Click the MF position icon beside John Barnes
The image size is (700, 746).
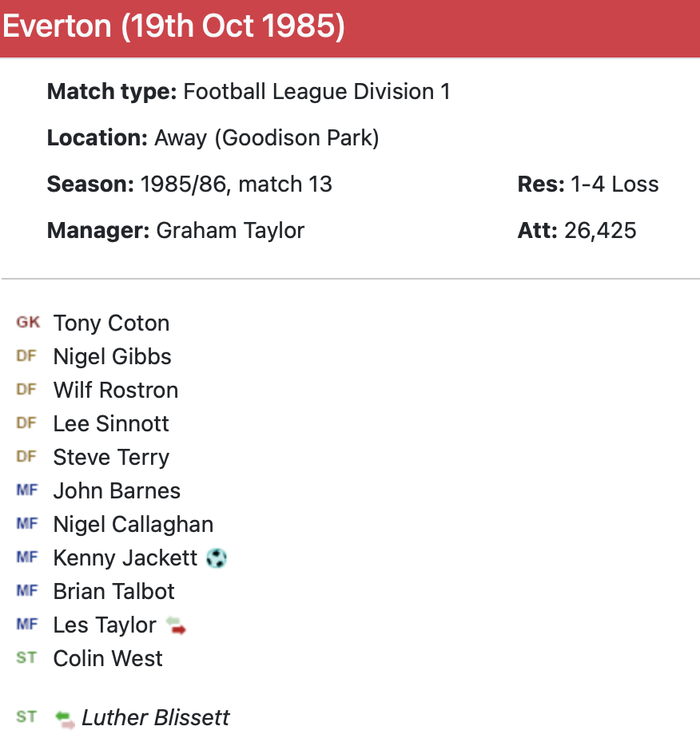[27, 490]
